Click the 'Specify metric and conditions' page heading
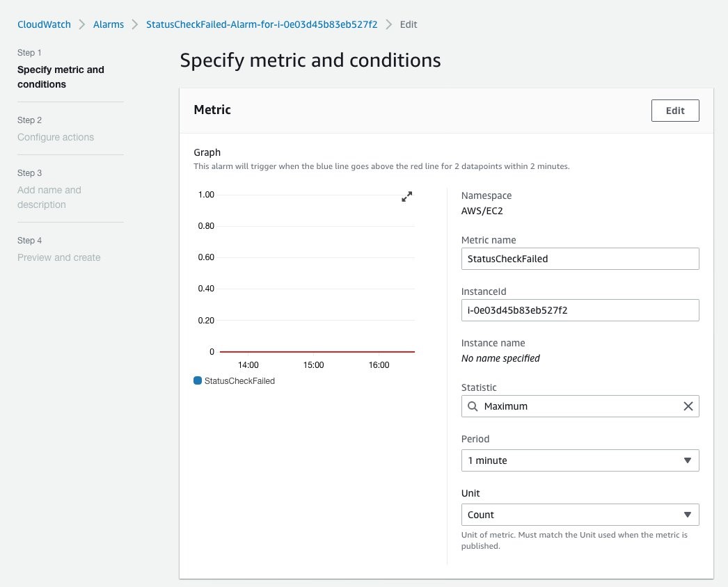This screenshot has width=728, height=587. 310,61
